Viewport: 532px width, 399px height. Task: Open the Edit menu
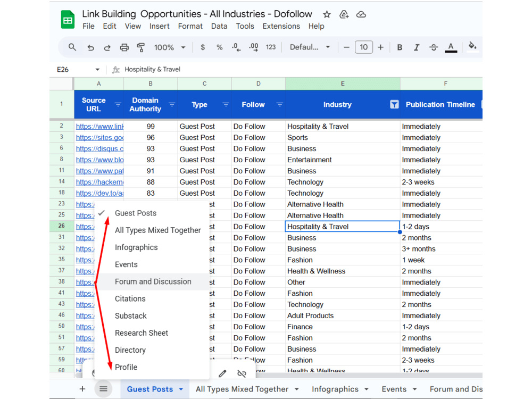(110, 26)
